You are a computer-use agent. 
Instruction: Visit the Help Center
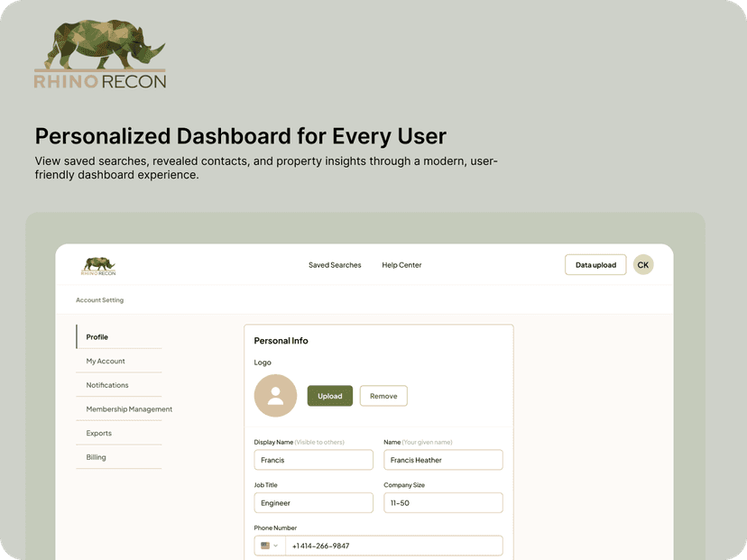point(401,264)
